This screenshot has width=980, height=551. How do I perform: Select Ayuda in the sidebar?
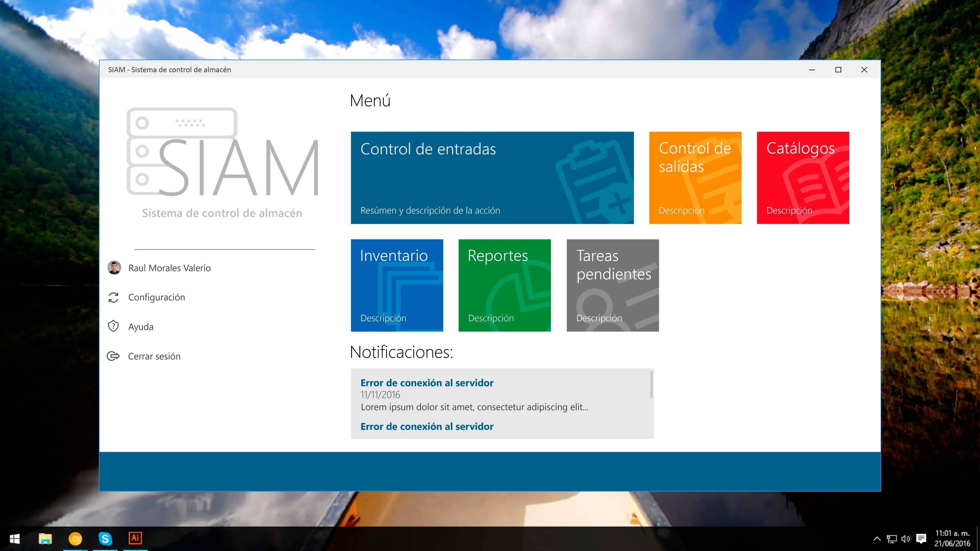[131, 327]
